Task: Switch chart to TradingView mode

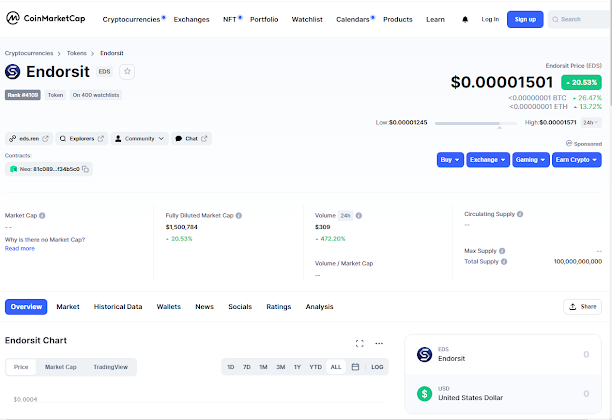Action: (x=110, y=367)
